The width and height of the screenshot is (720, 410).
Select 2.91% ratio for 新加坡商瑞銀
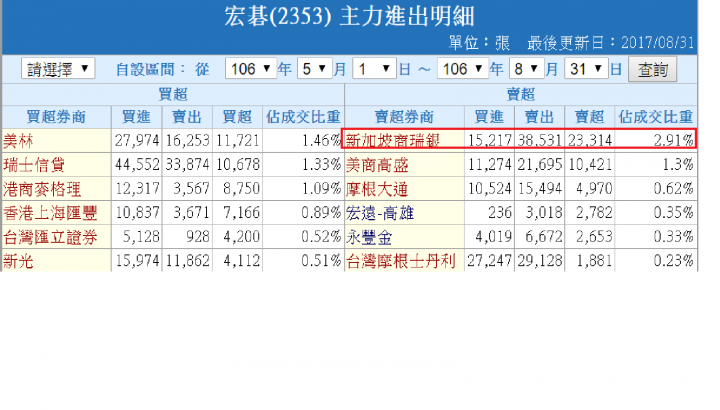point(674,140)
